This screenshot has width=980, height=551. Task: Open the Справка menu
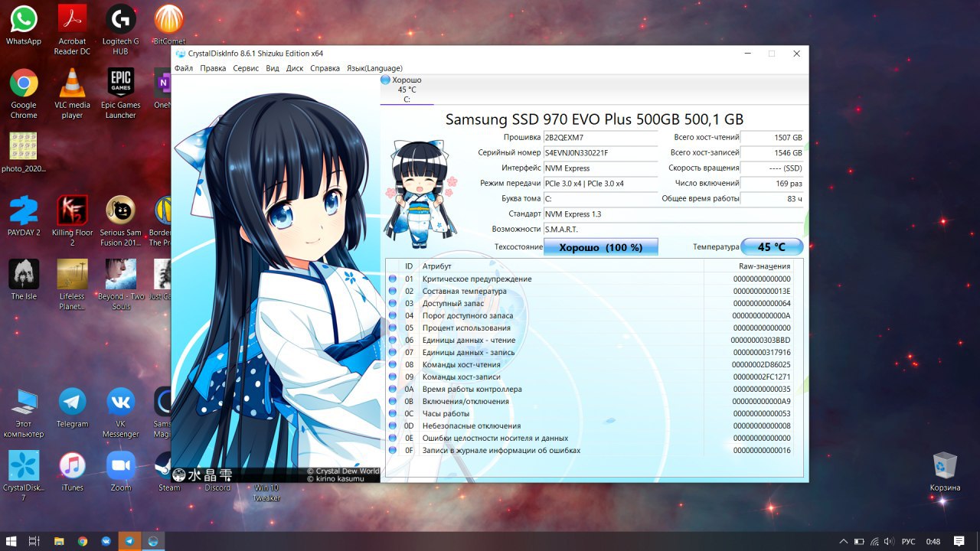pyautogui.click(x=325, y=68)
